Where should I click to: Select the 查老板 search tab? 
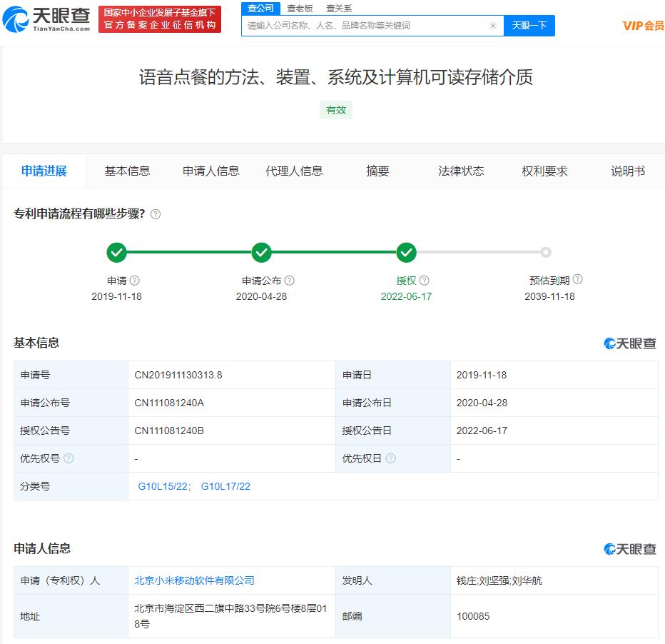[x=300, y=9]
